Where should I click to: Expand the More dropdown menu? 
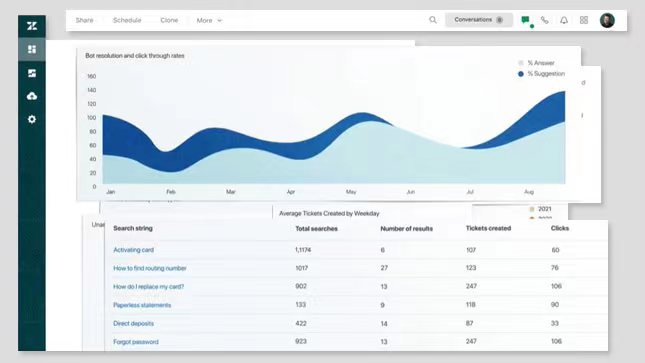click(x=209, y=20)
